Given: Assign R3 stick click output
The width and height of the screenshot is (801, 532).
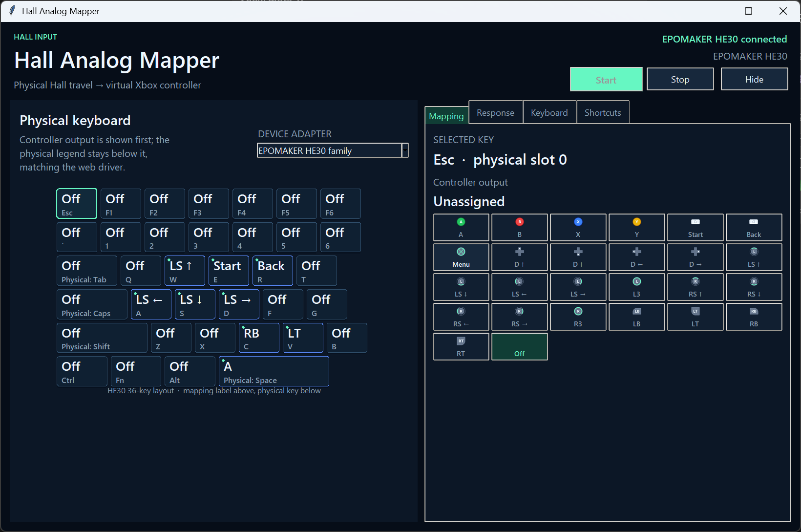Looking at the screenshot, I should (578, 317).
